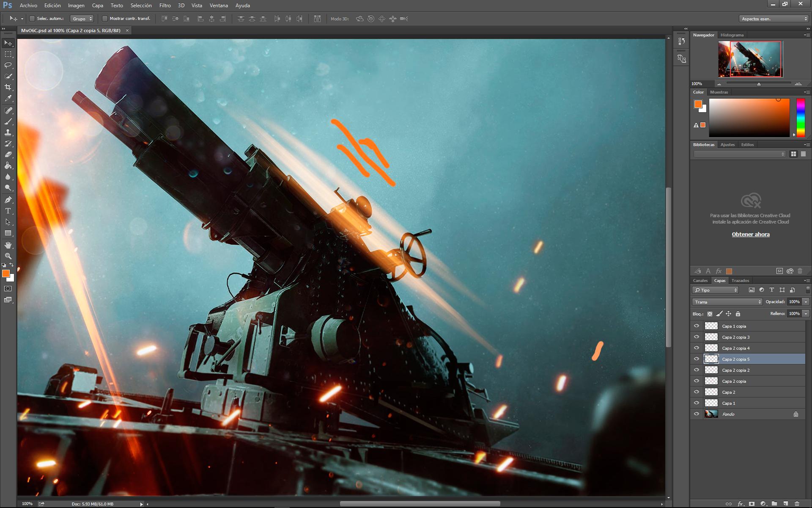This screenshot has height=508, width=812.
Task: Select the Horizontal Type tool
Action: click(x=8, y=211)
